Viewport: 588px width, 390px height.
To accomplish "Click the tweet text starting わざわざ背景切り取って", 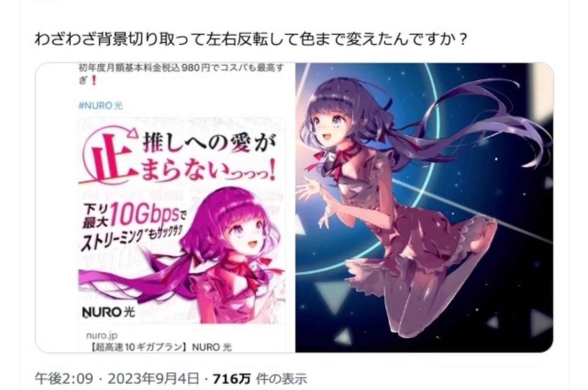I will [251, 39].
